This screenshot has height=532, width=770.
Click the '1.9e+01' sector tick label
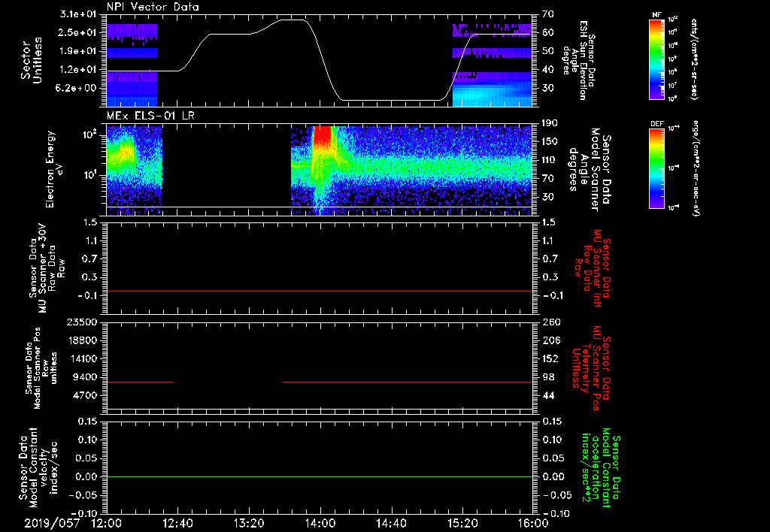point(78,51)
